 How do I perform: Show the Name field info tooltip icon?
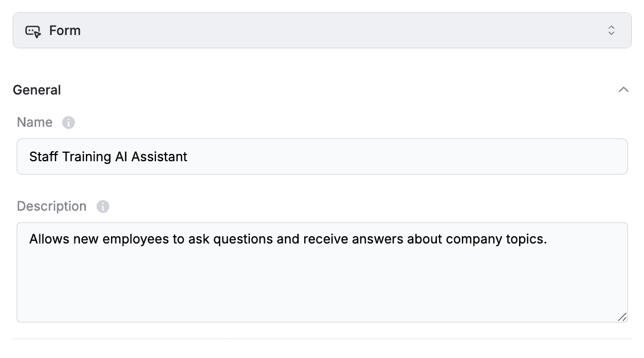(68, 122)
